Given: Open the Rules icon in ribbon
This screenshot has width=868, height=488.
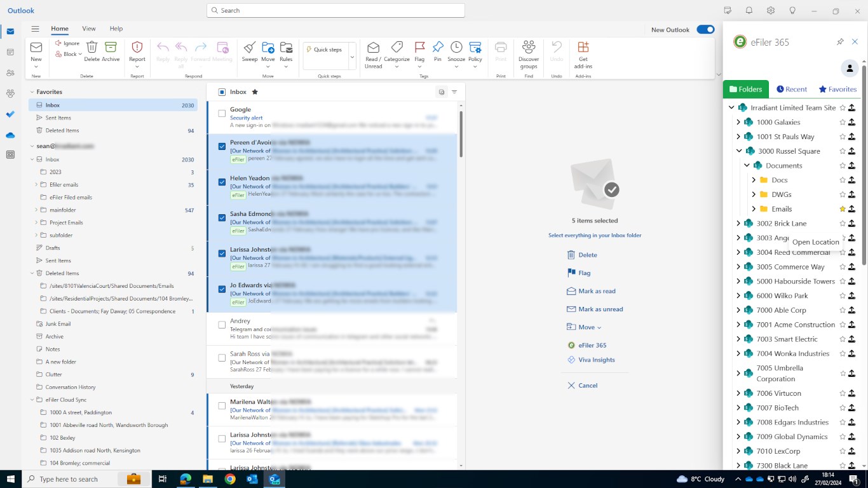Looking at the screenshot, I should (286, 48).
